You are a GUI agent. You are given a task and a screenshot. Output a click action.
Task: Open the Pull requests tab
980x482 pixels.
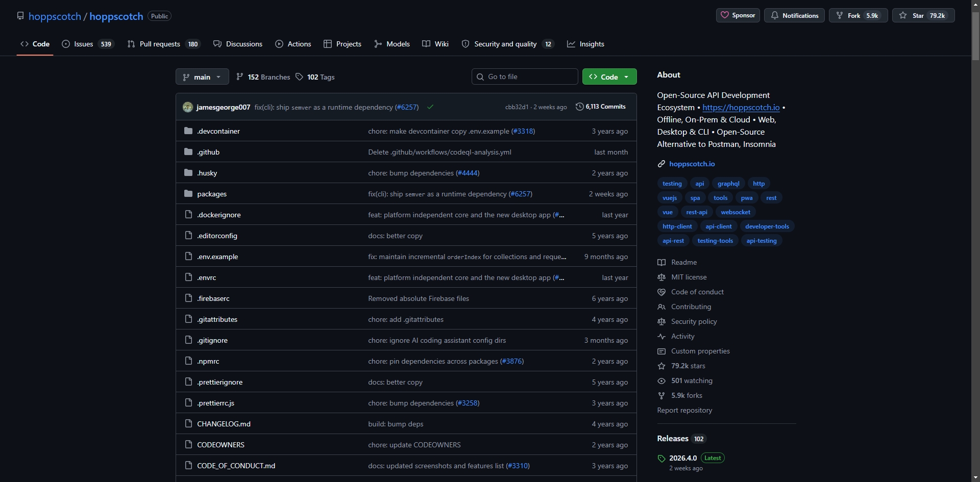(164, 44)
